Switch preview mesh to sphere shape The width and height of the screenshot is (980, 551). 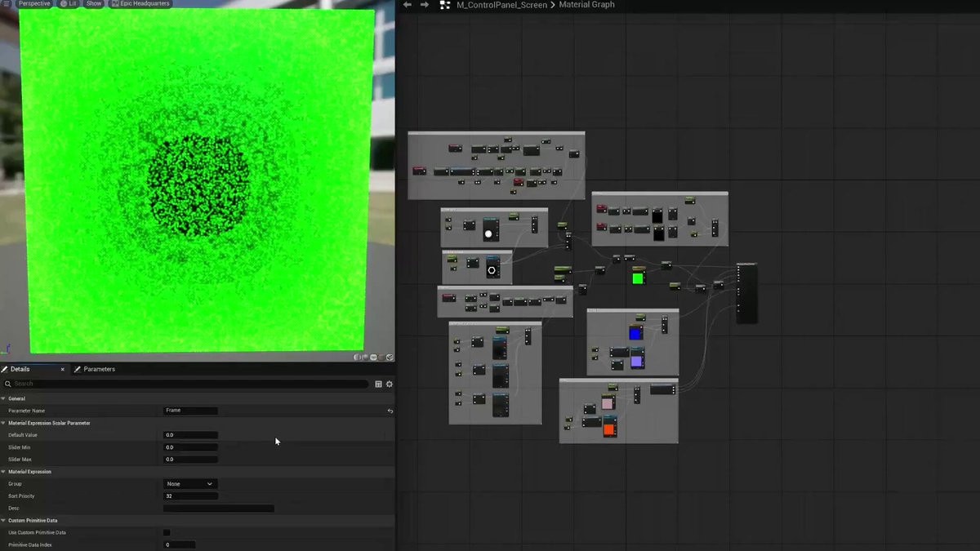365,357
